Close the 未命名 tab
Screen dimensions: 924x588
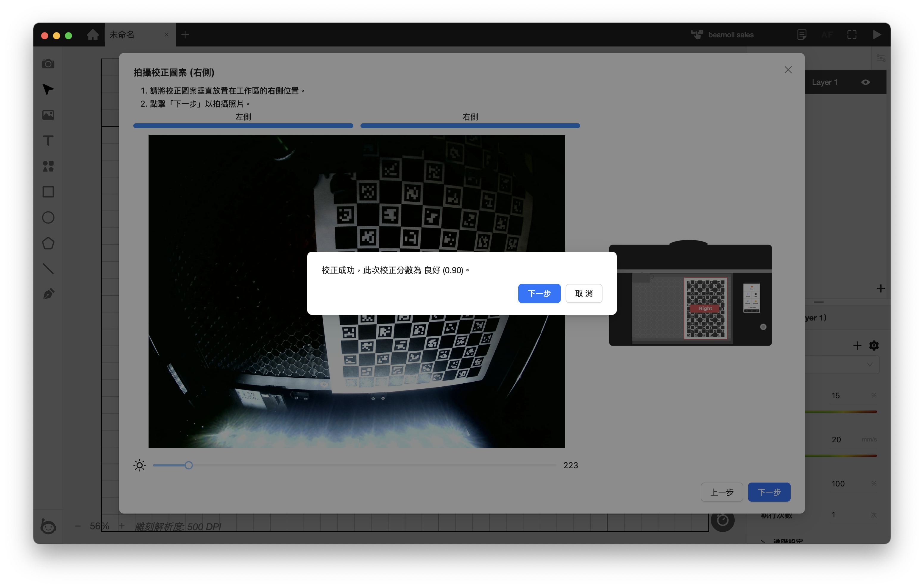click(x=166, y=35)
